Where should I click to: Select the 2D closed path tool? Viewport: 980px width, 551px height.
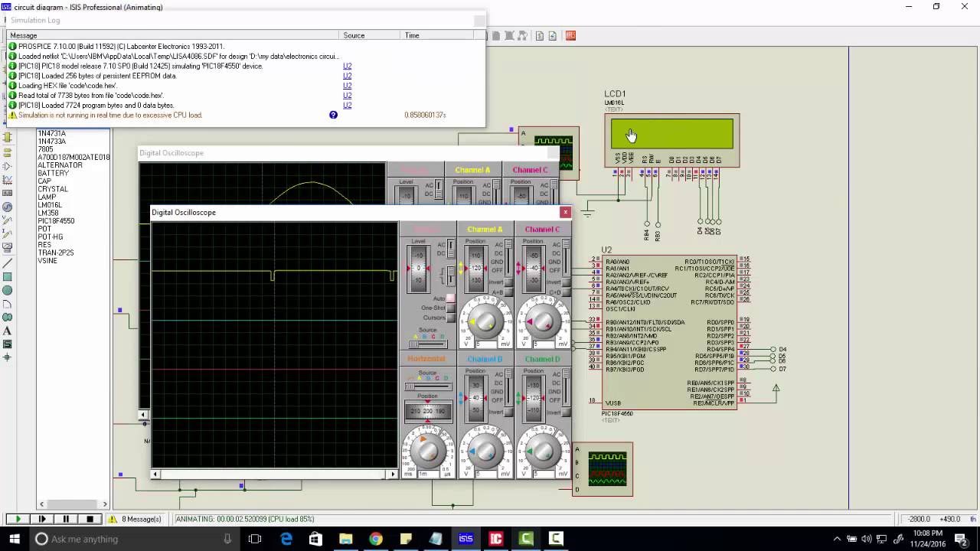pos(8,318)
